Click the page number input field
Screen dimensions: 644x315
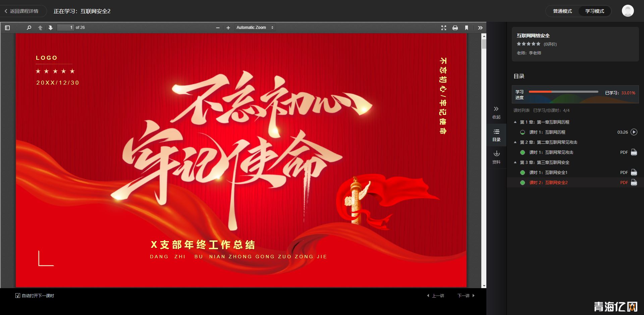pyautogui.click(x=66, y=28)
